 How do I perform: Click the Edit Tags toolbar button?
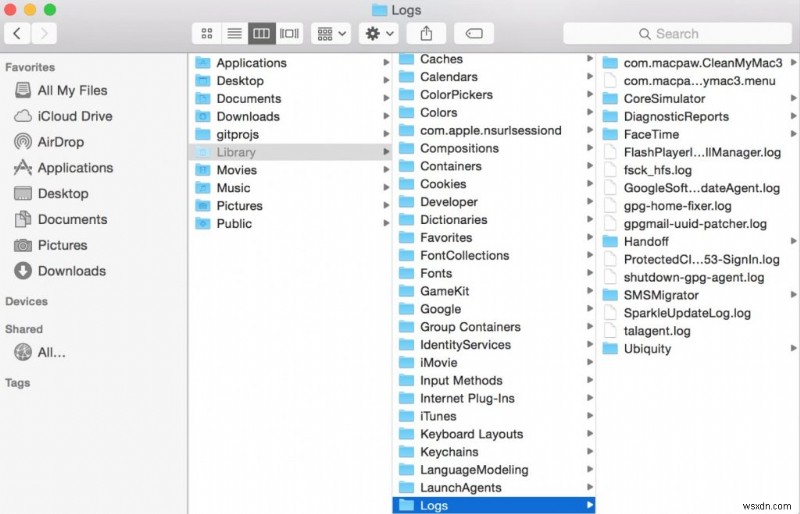[x=474, y=34]
